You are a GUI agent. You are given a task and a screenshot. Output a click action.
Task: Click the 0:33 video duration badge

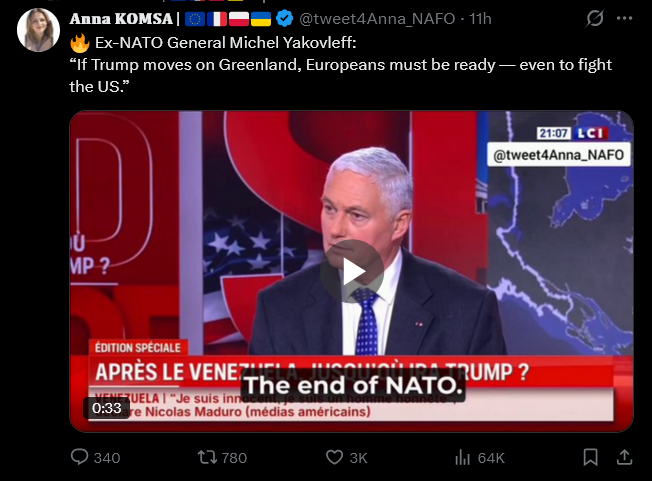click(107, 408)
